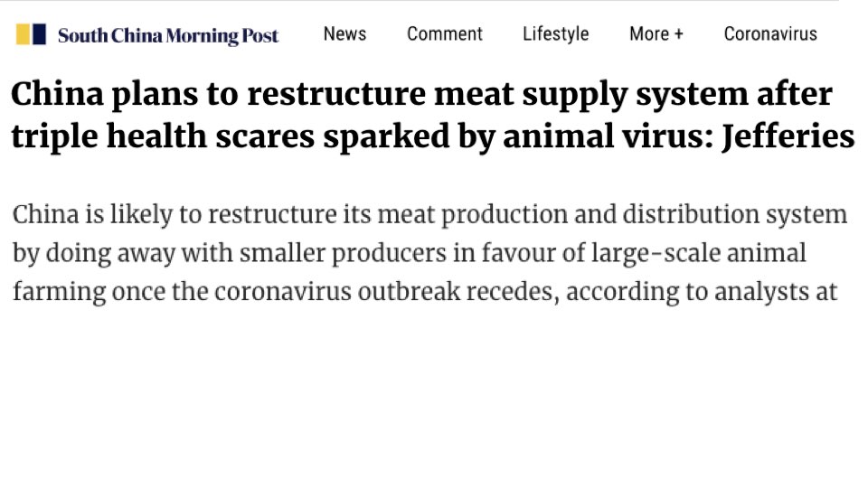Click the word 'Jefferies' in the headline
The width and height of the screenshot is (868, 488).
(x=788, y=136)
